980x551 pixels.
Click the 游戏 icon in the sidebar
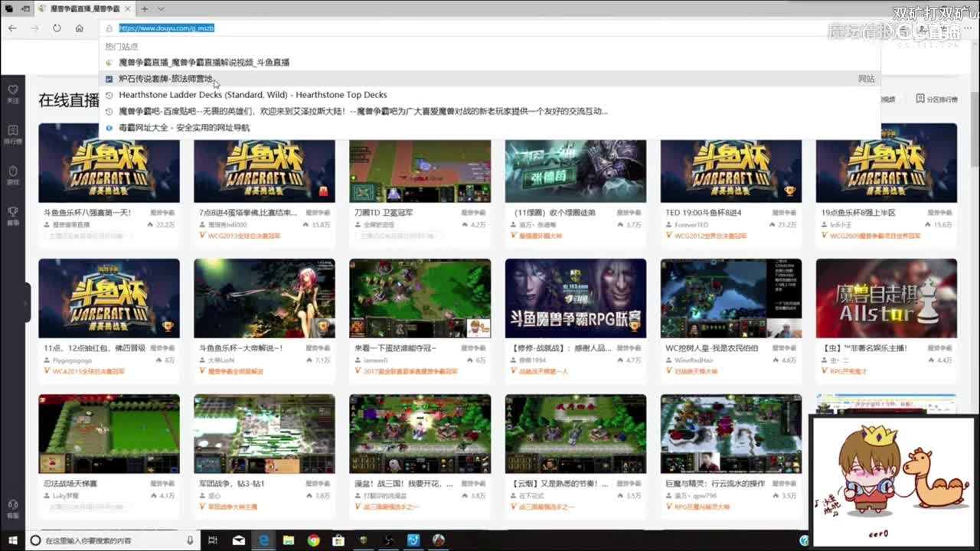13,175
